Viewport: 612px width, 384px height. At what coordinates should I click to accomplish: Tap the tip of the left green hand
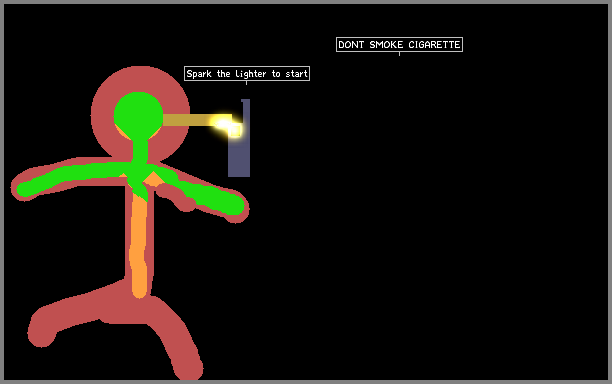click(x=24, y=189)
